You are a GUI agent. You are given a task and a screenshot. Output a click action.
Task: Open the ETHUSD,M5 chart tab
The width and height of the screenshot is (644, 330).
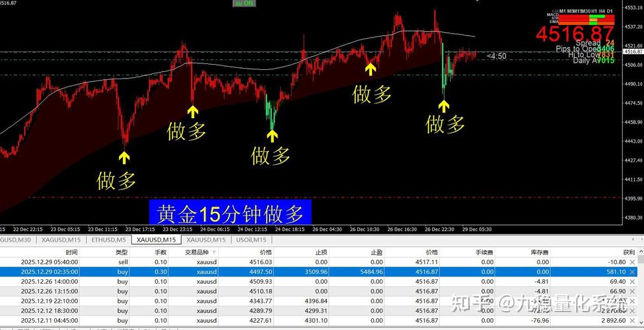tap(108, 240)
